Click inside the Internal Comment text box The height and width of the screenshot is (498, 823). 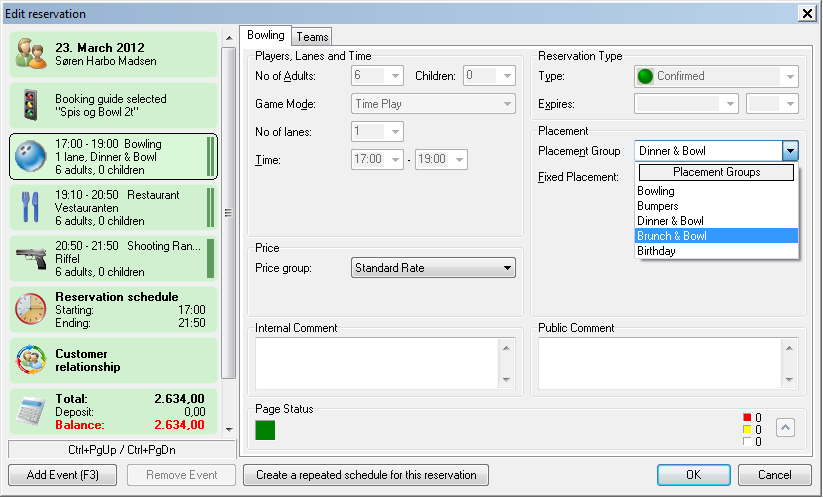pos(376,362)
